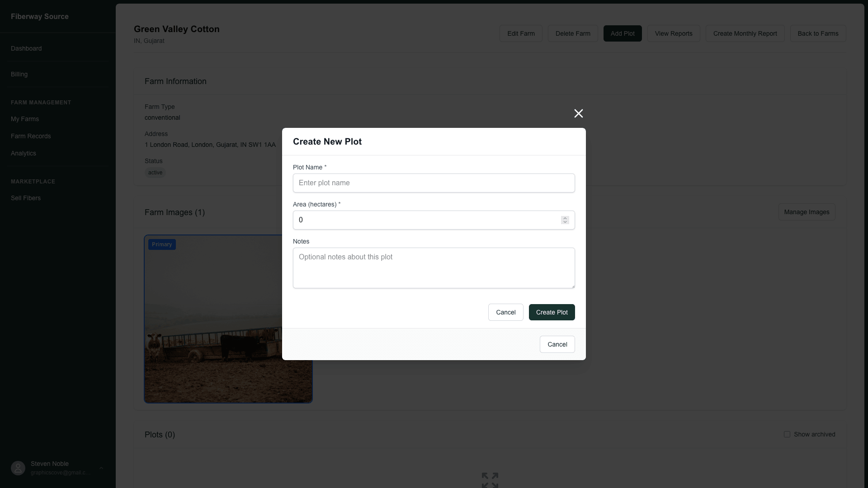Viewport: 868px width, 488px height.
Task: Cancel next to the Create Plot button
Action: coord(506,312)
